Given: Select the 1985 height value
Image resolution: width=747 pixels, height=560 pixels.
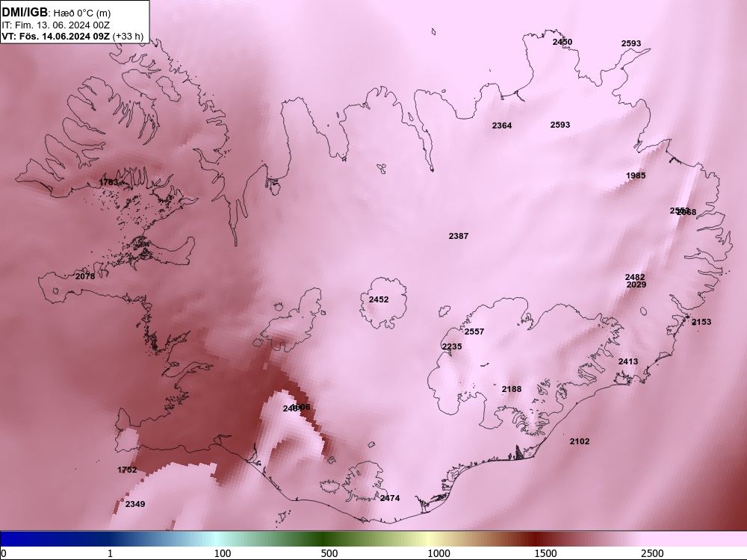Looking at the screenshot, I should click(636, 175).
